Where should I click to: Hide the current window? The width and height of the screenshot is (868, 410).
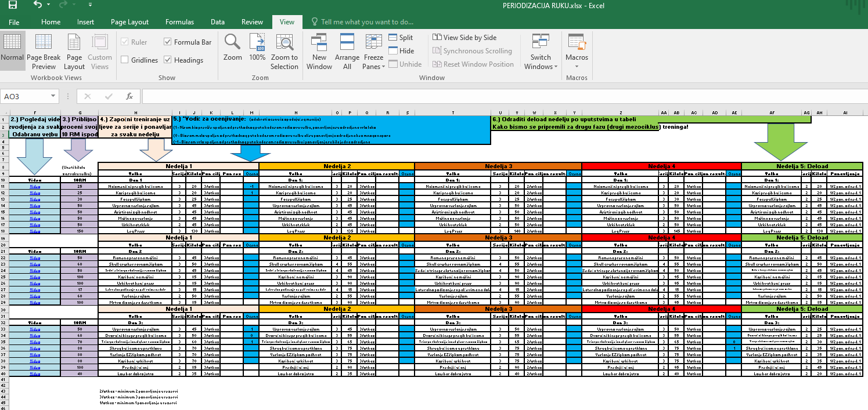pyautogui.click(x=401, y=51)
